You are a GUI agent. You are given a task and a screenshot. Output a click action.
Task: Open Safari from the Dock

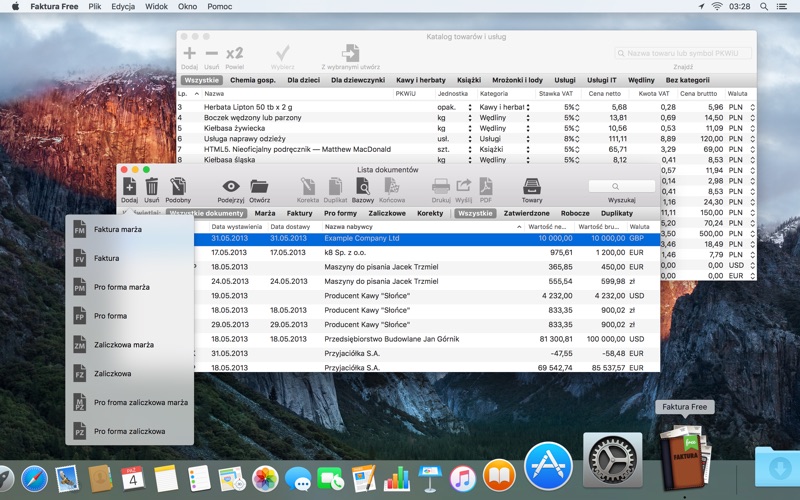34,480
